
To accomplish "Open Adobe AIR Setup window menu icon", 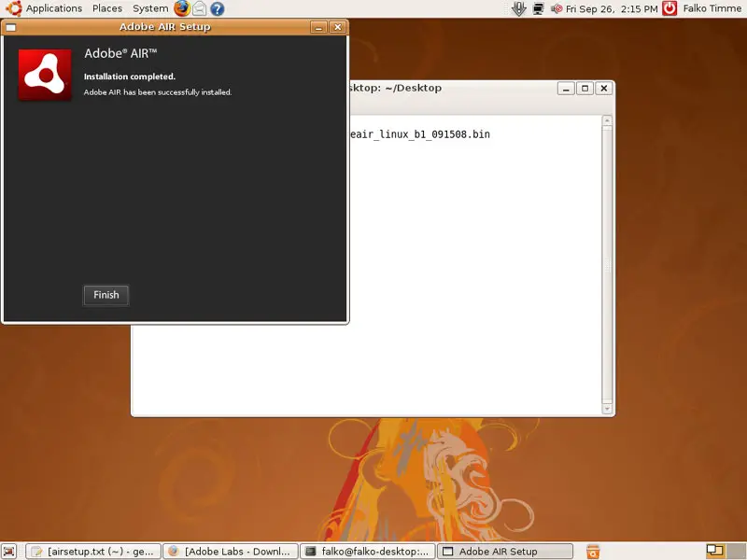I will pos(11,27).
